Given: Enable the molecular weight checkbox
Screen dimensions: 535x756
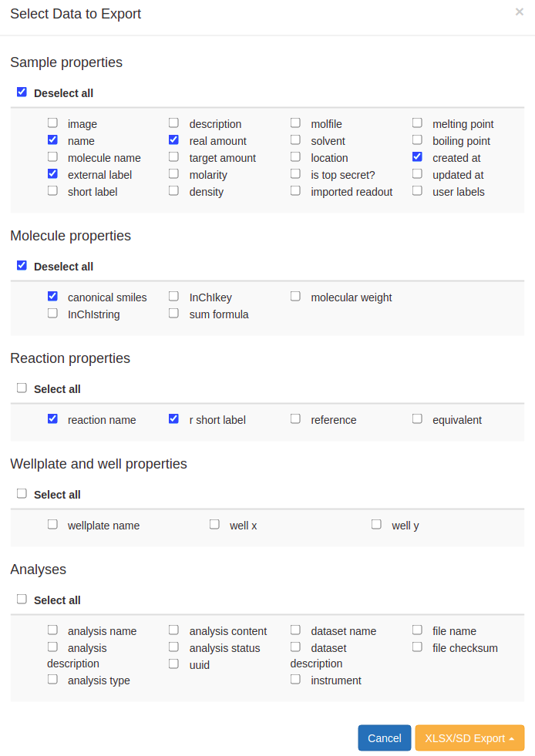Looking at the screenshot, I should click(295, 295).
